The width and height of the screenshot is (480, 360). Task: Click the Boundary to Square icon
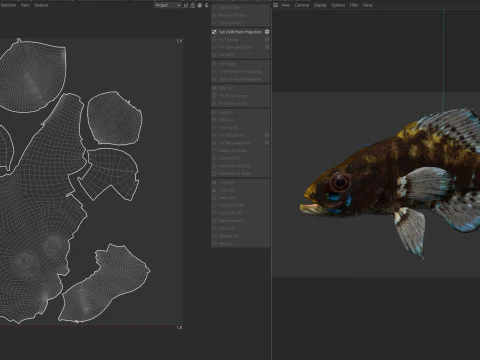tap(214, 174)
